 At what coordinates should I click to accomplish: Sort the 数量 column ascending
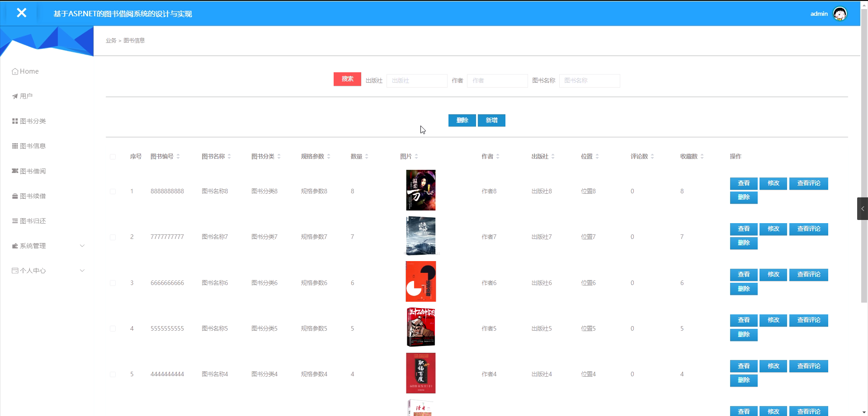[367, 154]
